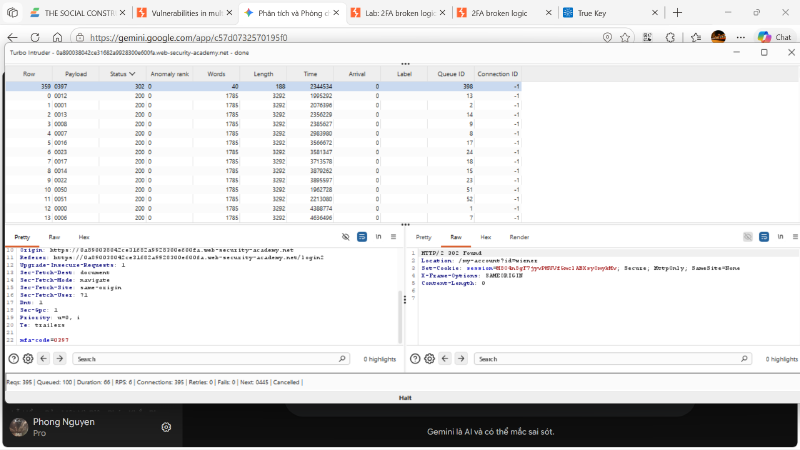Click the request panel vertical scrollbar
This screenshot has width=800, height=450.
coord(400,316)
